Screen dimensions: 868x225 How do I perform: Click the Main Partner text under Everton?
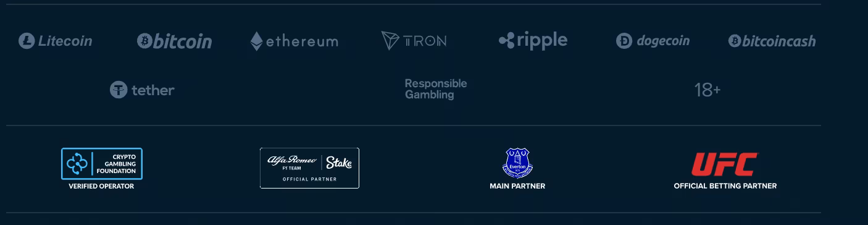tap(517, 186)
